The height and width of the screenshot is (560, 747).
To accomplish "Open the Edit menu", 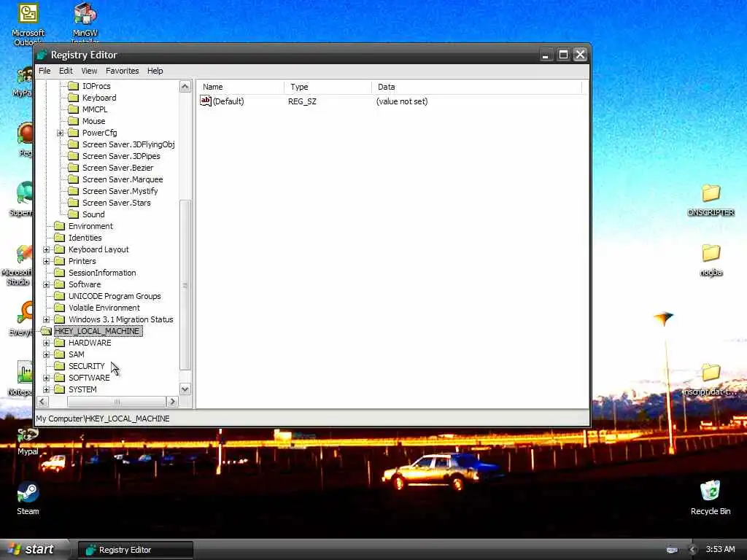I will click(x=66, y=71).
